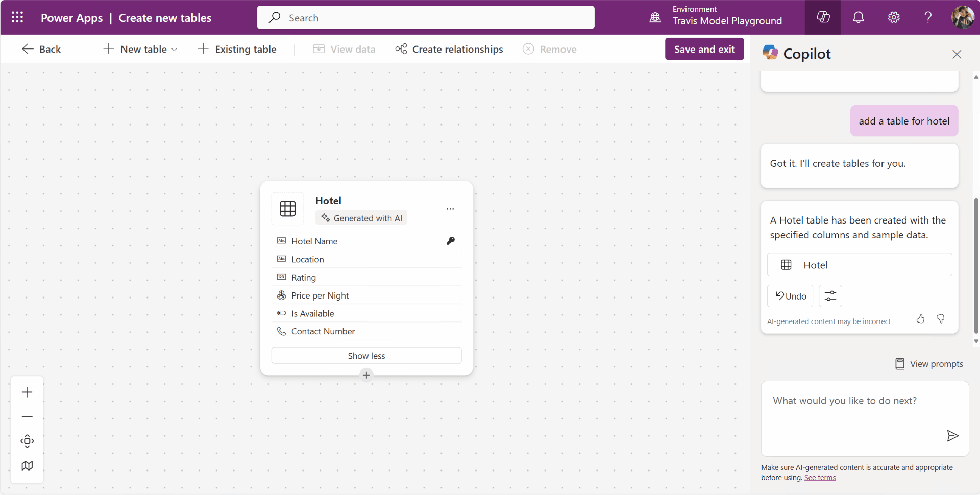Open the See terms link
Screen dimensions: 980x495
(819, 478)
